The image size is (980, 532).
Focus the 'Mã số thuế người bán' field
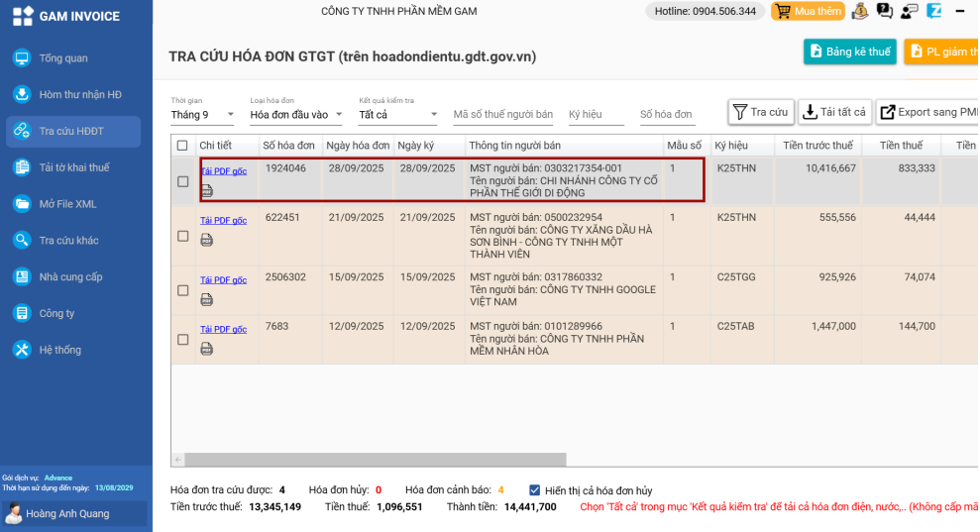coord(502,115)
